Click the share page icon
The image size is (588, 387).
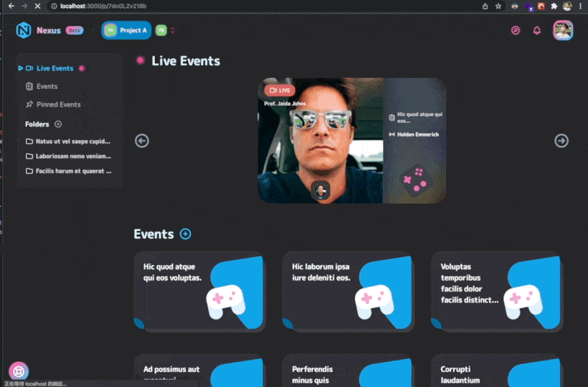[x=485, y=6]
